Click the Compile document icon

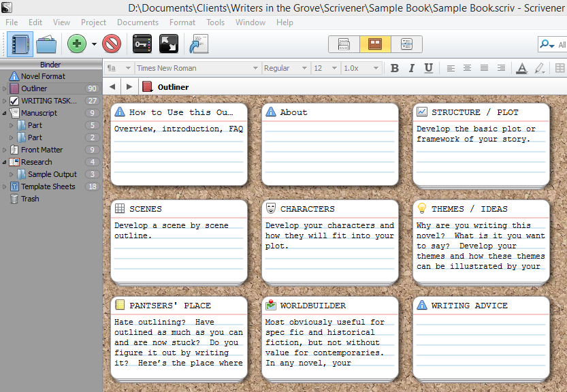pos(199,45)
